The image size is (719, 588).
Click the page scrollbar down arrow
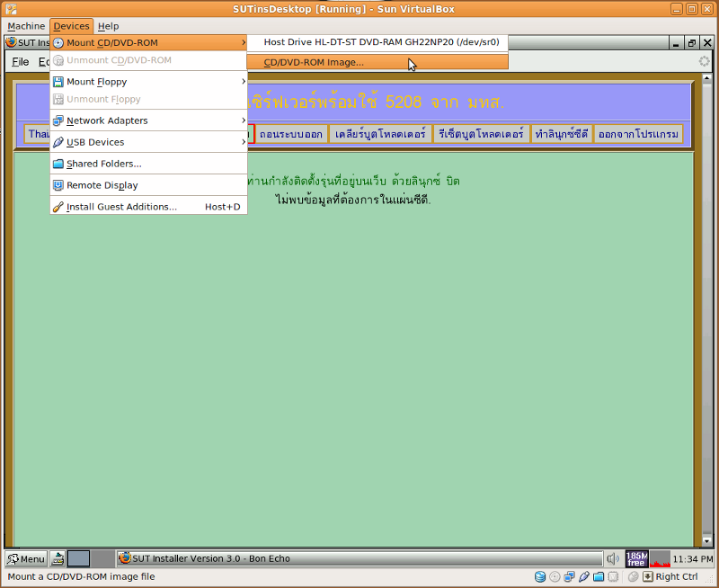(706, 541)
